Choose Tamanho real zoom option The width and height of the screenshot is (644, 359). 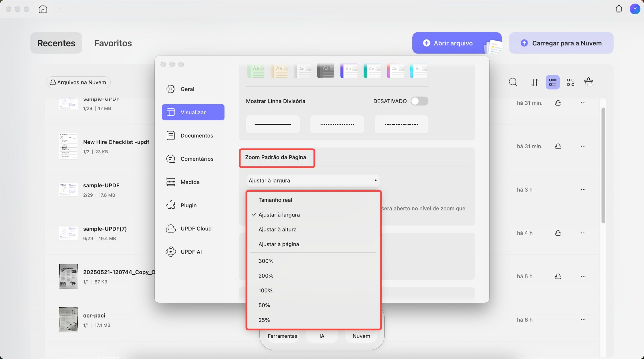coord(313,200)
